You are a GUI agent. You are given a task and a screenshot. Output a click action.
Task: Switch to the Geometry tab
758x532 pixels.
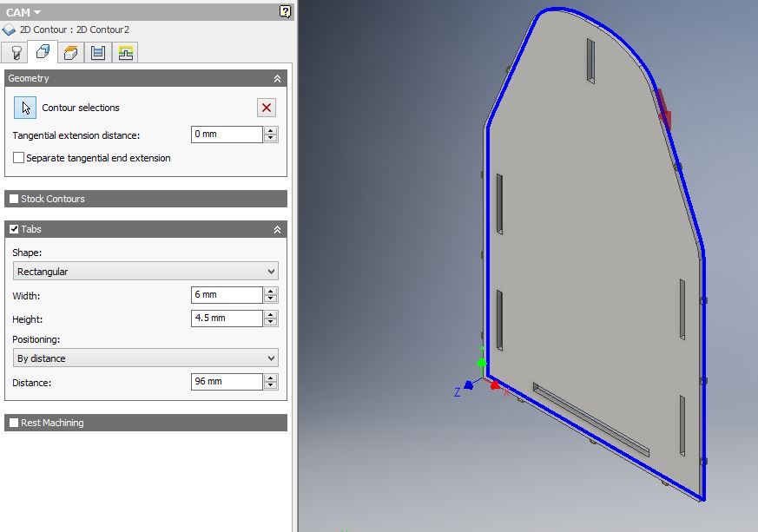[x=43, y=52]
